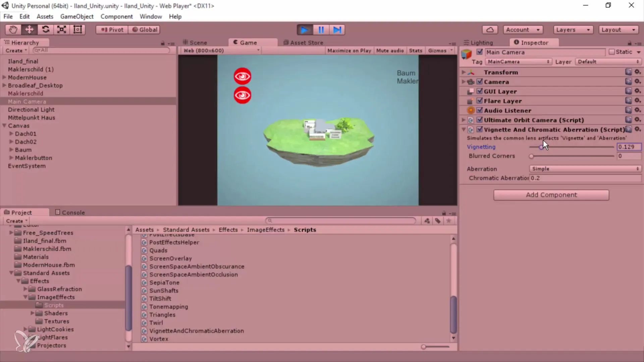This screenshot has width=644, height=362.
Task: Open the Layout dropdown
Action: (619, 29)
